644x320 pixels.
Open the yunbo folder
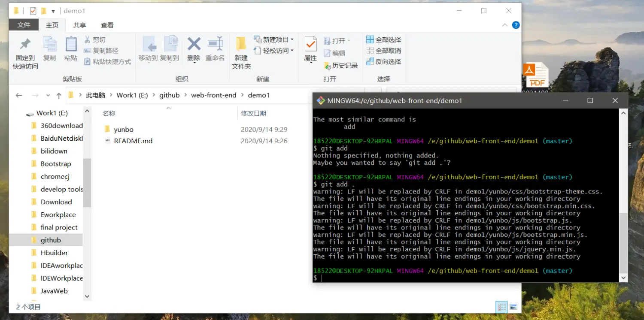(124, 130)
